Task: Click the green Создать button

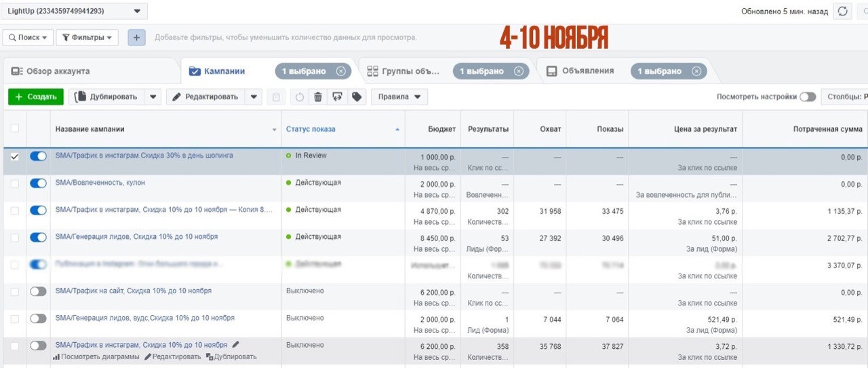Action: pyautogui.click(x=36, y=97)
